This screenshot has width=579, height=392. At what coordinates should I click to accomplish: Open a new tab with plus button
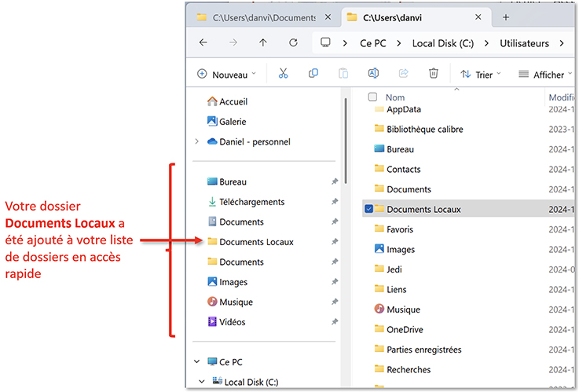pos(506,16)
